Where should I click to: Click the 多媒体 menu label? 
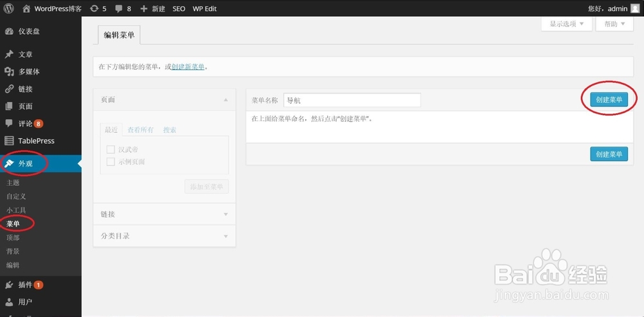coord(29,72)
